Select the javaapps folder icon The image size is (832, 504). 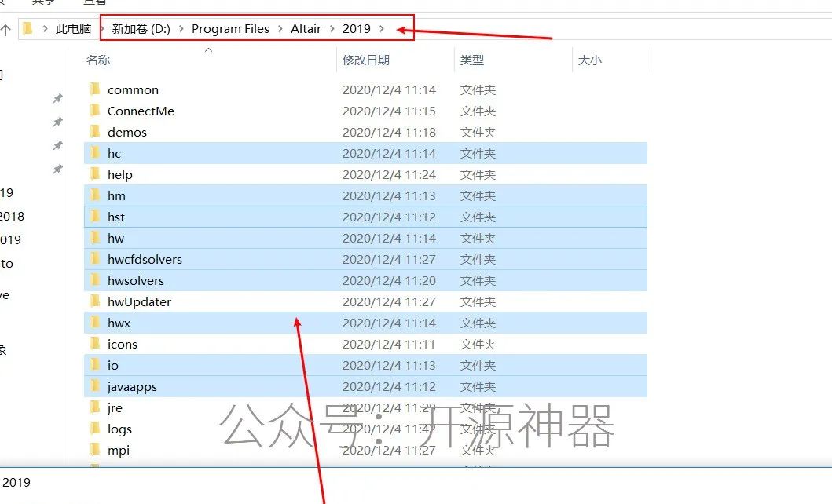pyautogui.click(x=95, y=386)
